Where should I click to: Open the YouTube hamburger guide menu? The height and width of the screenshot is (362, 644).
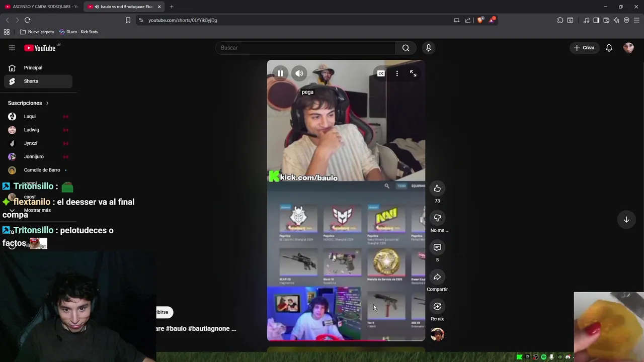click(12, 48)
